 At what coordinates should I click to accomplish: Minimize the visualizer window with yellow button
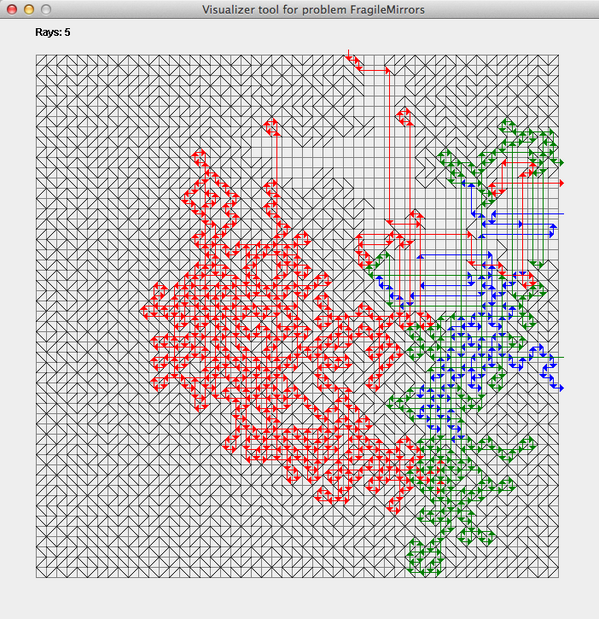pyautogui.click(x=29, y=9)
